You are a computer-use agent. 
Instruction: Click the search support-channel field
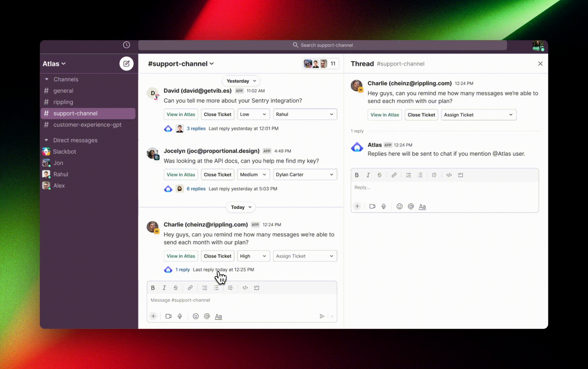tap(323, 45)
